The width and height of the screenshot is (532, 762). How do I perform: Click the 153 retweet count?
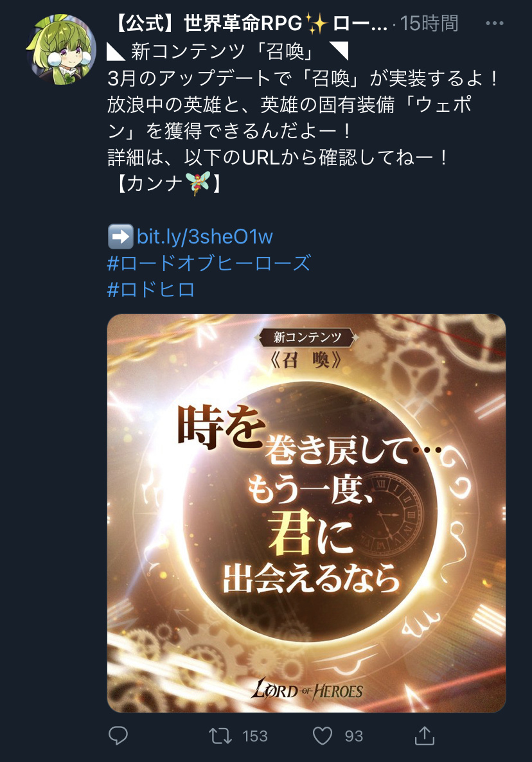255,736
